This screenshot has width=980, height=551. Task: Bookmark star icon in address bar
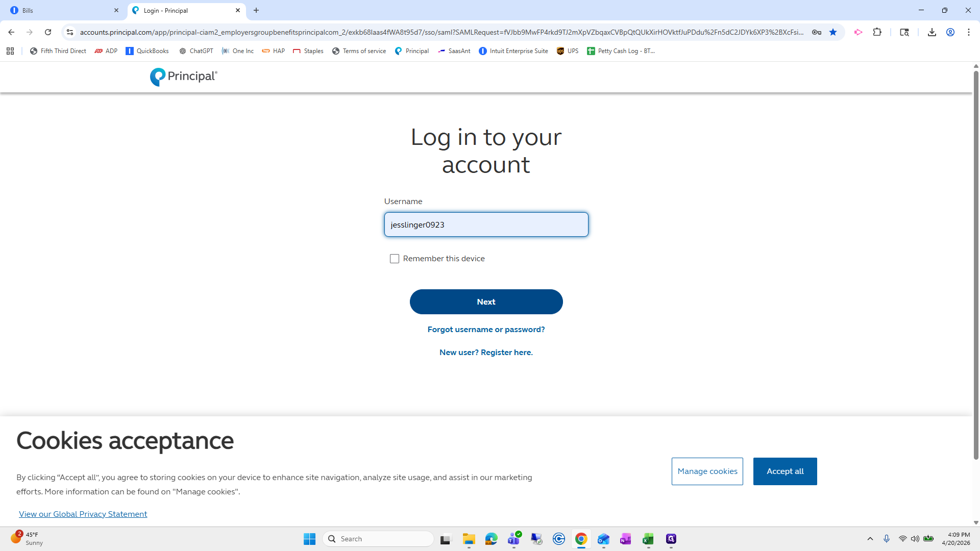pos(833,32)
